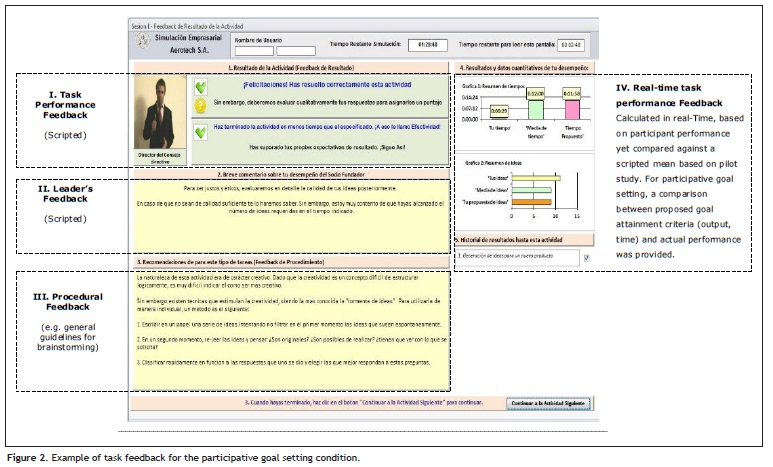
Task: Click the orange 'Tu propuesta de ideas' bar
Action: point(530,203)
